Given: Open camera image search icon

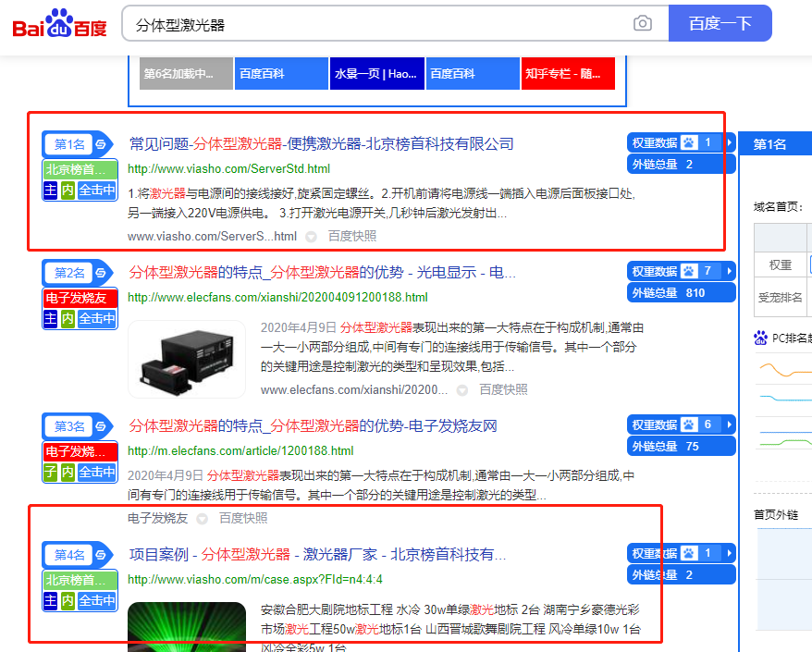Looking at the screenshot, I should [642, 23].
